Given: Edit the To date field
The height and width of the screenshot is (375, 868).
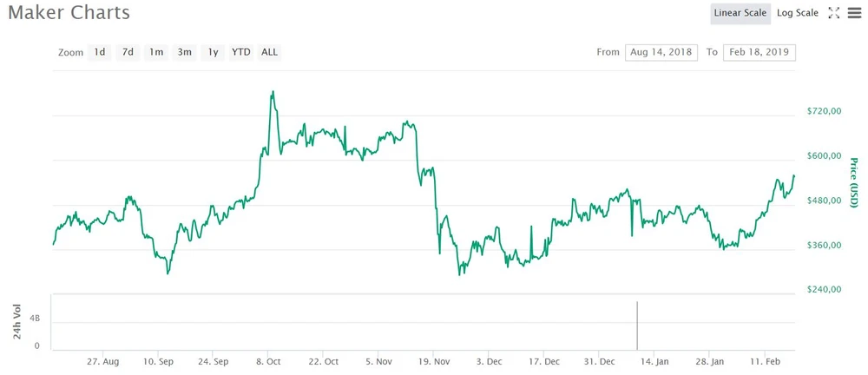Looking at the screenshot, I should [x=760, y=52].
